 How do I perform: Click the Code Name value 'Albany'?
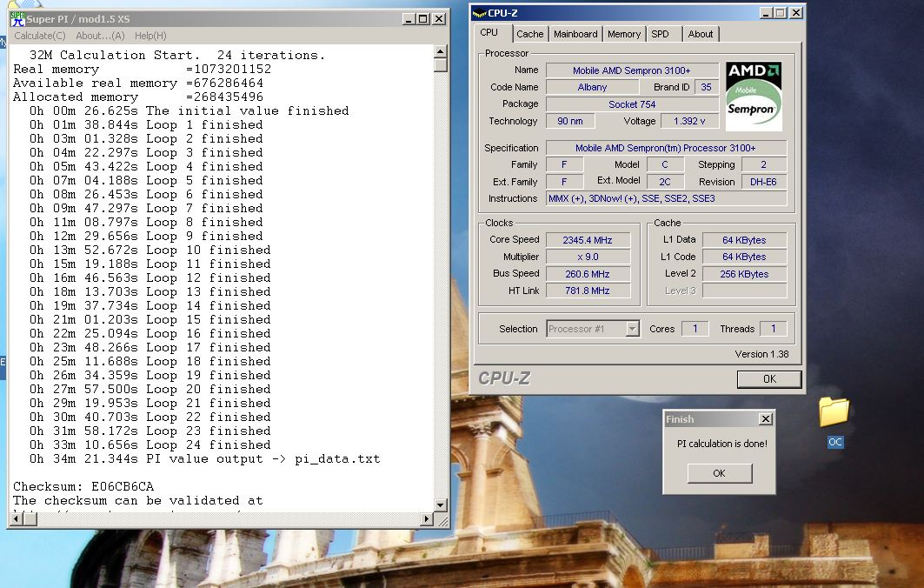point(592,87)
